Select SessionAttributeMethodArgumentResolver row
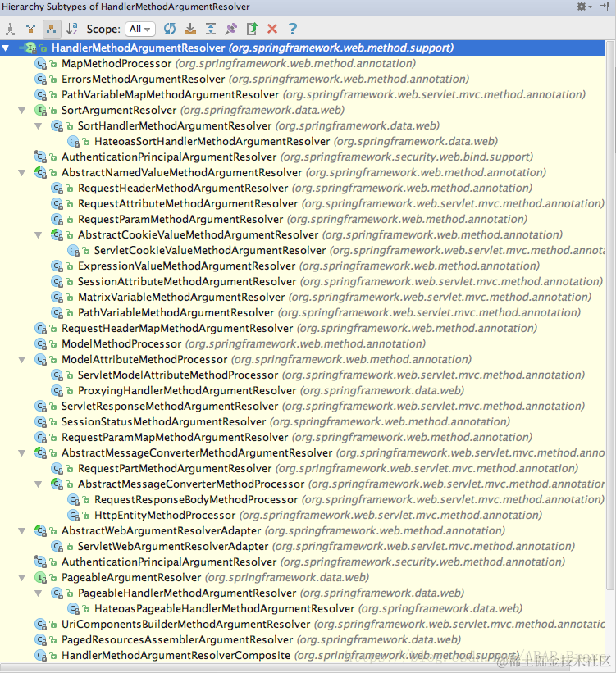616x673 pixels. coord(303,282)
